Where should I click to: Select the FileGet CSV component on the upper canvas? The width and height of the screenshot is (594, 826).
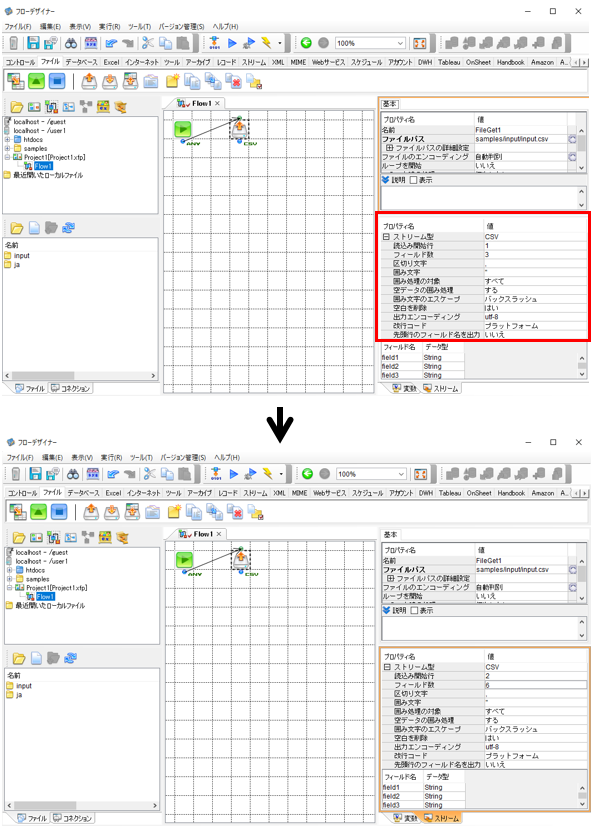click(x=240, y=129)
